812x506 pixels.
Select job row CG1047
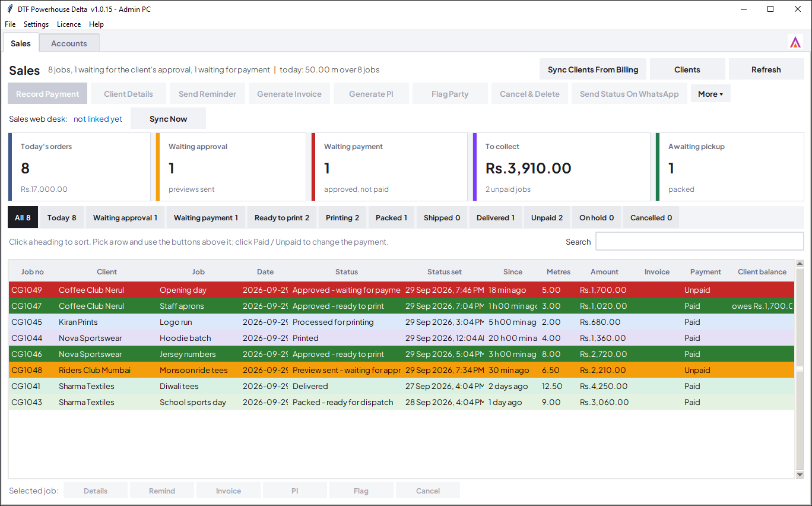[x=401, y=306]
